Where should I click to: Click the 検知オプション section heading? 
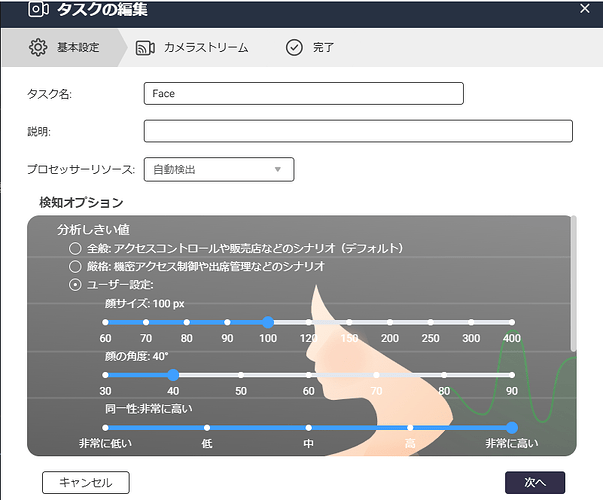coord(81,203)
